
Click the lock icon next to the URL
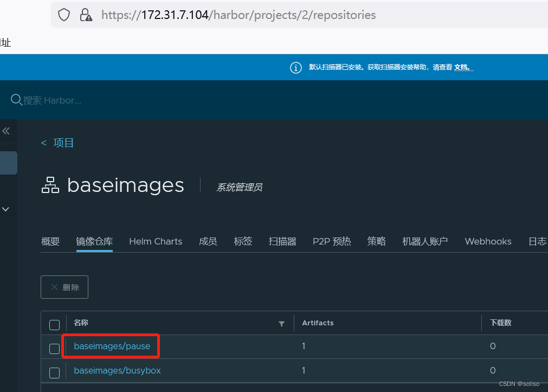85,15
